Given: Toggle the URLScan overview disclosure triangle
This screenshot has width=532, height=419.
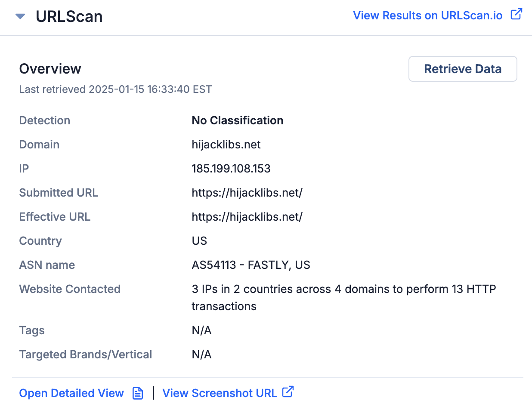Looking at the screenshot, I should pyautogui.click(x=20, y=16).
